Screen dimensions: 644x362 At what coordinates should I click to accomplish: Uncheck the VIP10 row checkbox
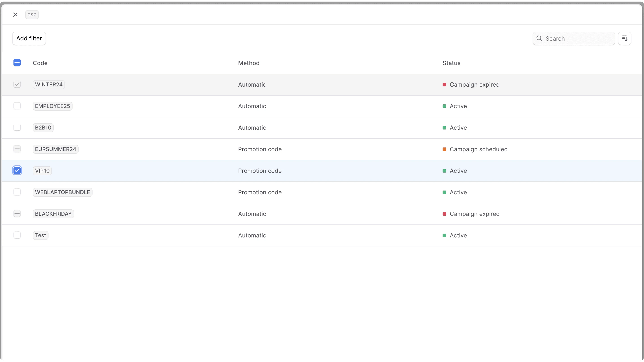17,171
